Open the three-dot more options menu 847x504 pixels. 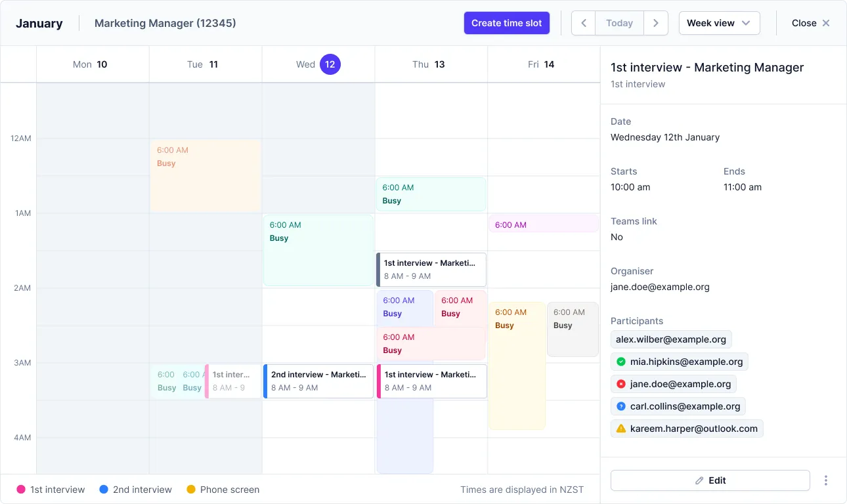click(x=825, y=480)
